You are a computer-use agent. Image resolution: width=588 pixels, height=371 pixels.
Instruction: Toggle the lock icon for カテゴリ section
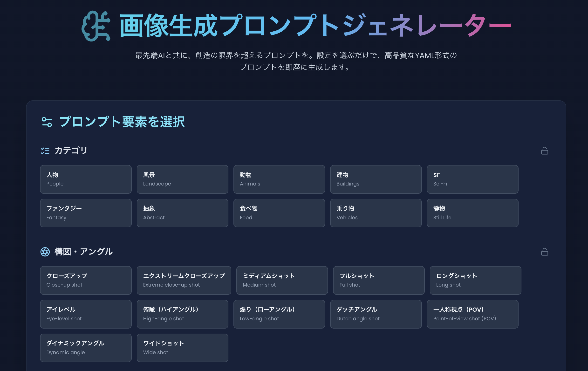pyautogui.click(x=545, y=151)
